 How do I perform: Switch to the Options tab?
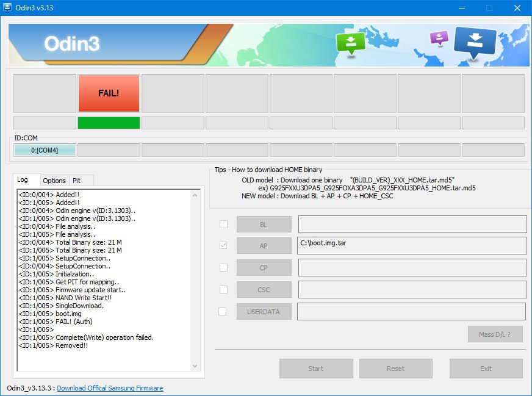tap(54, 181)
